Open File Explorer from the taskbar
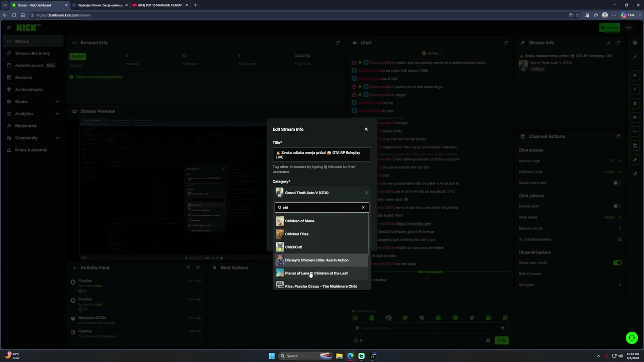Viewport: 644px width, 362px height. [x=339, y=356]
